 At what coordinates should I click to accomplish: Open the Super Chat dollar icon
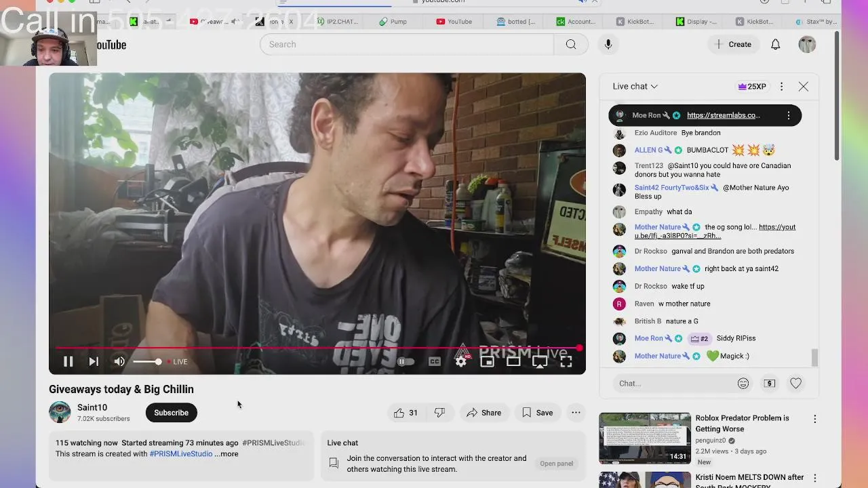pos(770,384)
